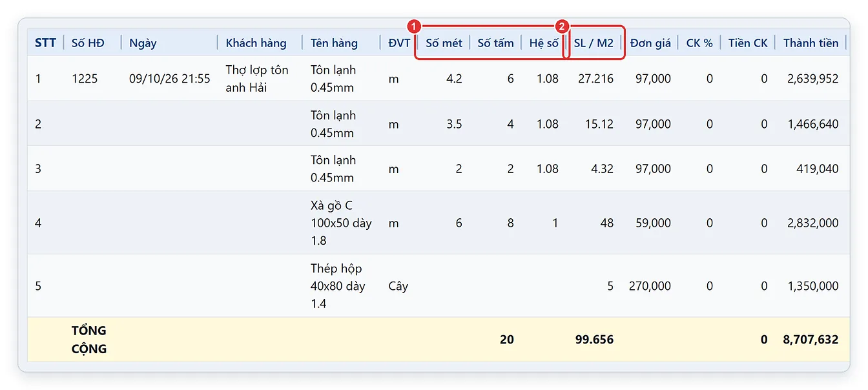Click the STT column header
Viewport: 868px width, 390px height.
click(45, 43)
